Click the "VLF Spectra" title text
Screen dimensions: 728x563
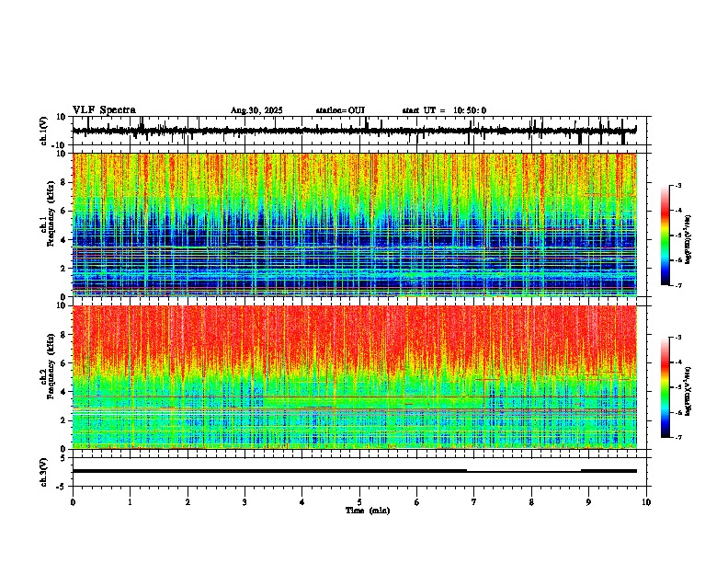click(x=104, y=110)
